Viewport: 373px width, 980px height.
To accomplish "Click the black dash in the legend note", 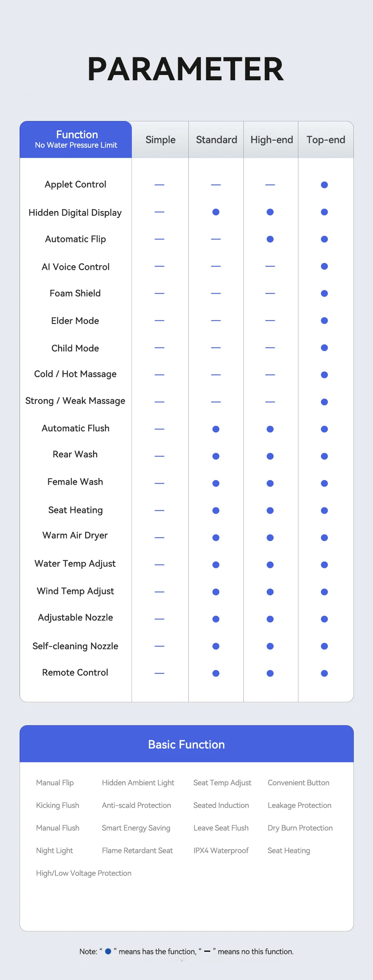I will (x=207, y=951).
